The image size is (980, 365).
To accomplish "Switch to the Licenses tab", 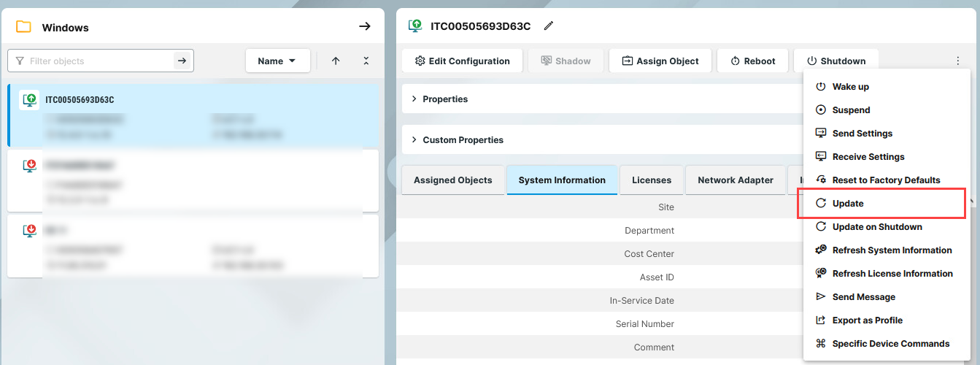I will pyautogui.click(x=652, y=180).
